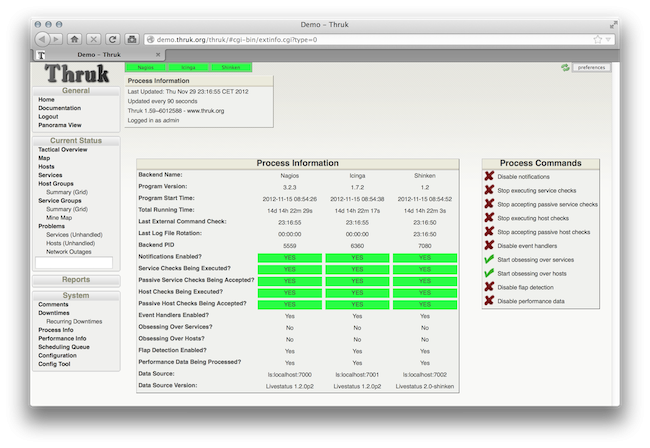
Task: Click the sidebar search input field
Action: [x=74, y=262]
